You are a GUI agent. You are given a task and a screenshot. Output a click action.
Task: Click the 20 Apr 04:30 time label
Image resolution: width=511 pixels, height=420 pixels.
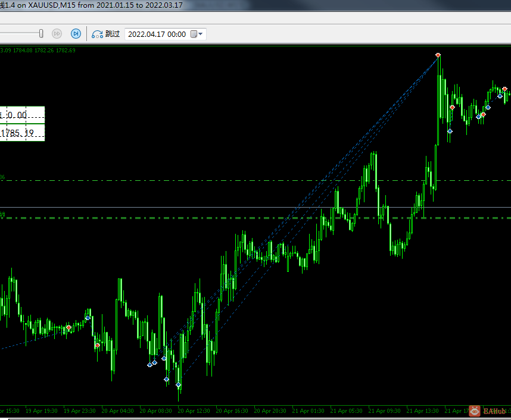(118, 411)
